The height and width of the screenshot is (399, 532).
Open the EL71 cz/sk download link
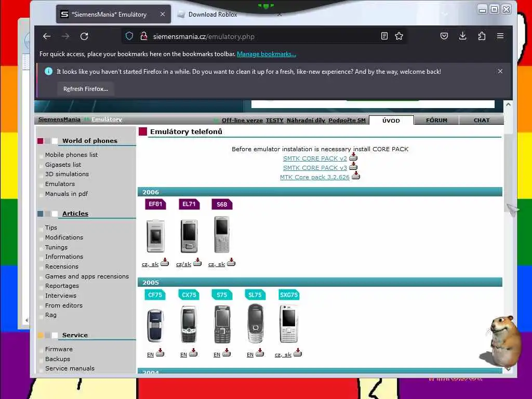click(183, 264)
